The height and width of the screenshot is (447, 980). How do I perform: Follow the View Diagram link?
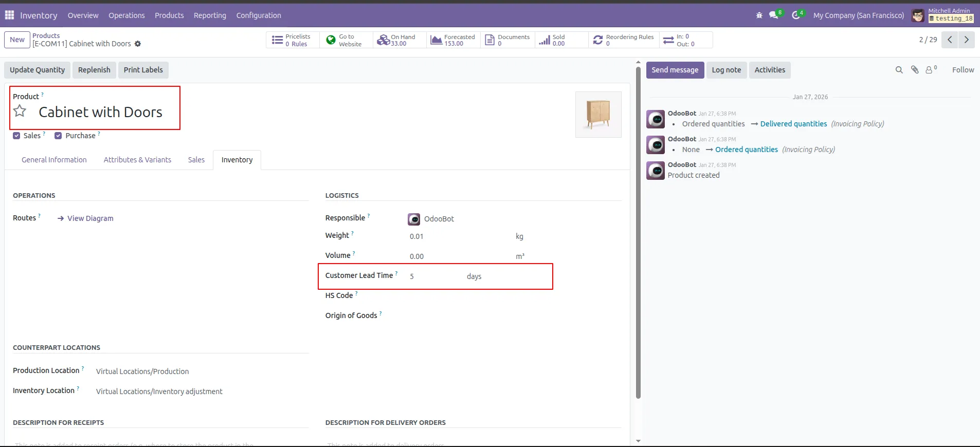click(x=90, y=218)
